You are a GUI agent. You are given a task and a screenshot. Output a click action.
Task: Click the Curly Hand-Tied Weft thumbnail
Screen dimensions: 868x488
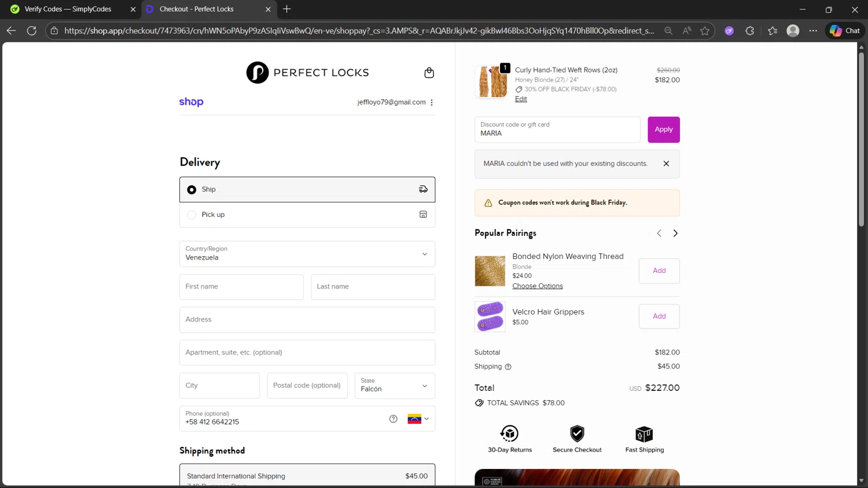492,82
